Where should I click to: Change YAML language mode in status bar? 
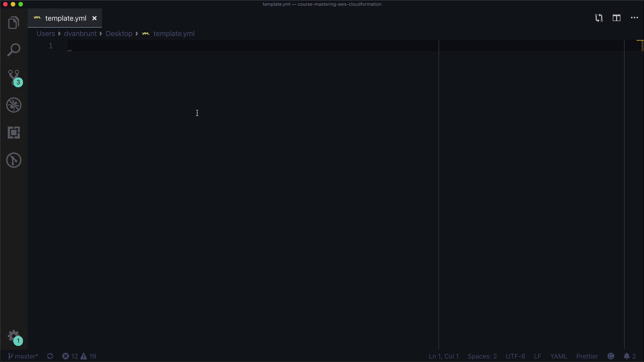[558, 356]
